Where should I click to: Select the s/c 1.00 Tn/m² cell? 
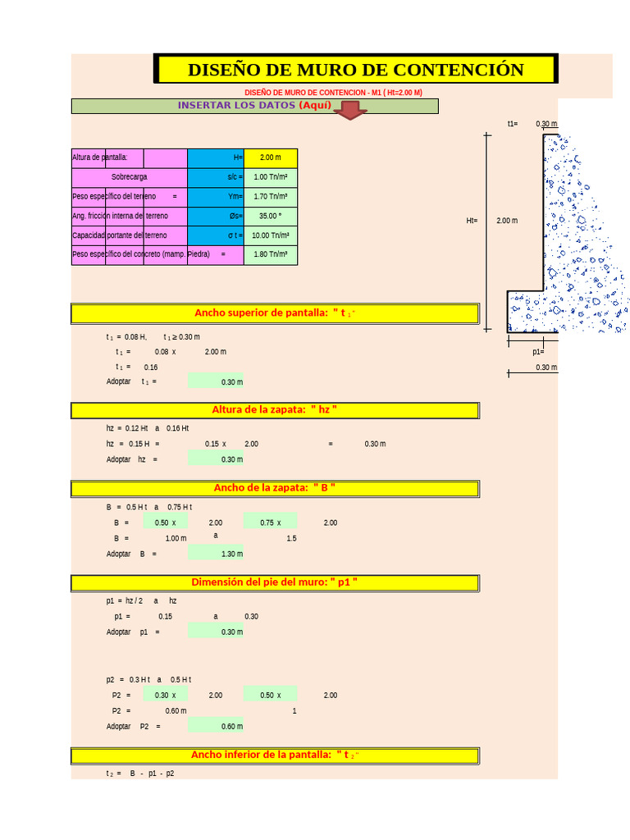tap(271, 177)
